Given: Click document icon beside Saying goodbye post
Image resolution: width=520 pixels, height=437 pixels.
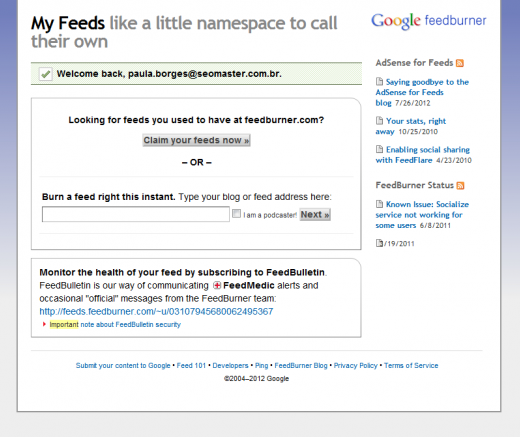Looking at the screenshot, I should [379, 82].
